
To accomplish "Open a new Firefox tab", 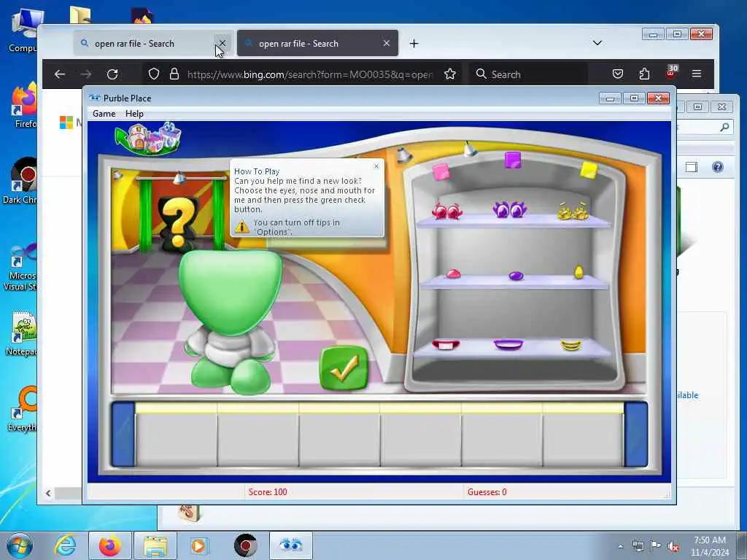I will [x=414, y=43].
